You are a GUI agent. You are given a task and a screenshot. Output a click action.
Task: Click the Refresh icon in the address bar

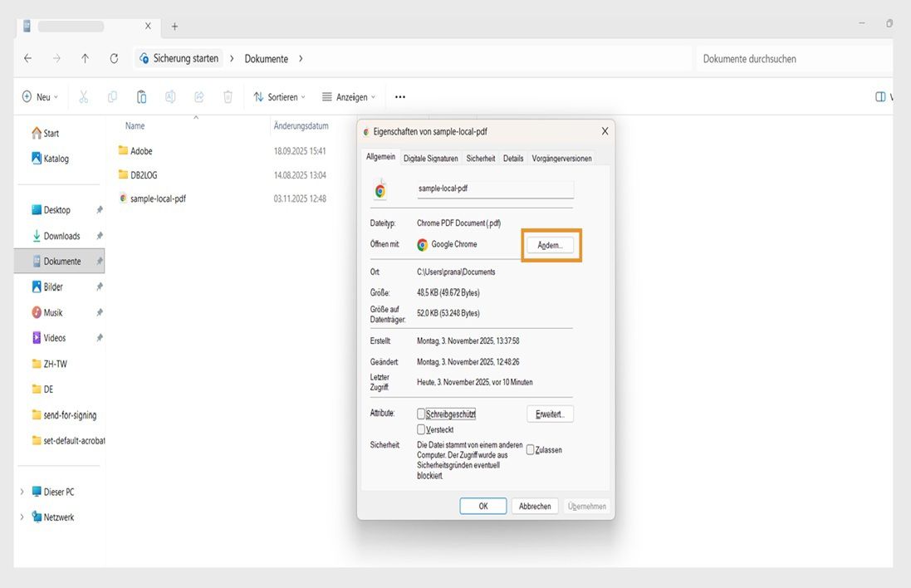[114, 58]
